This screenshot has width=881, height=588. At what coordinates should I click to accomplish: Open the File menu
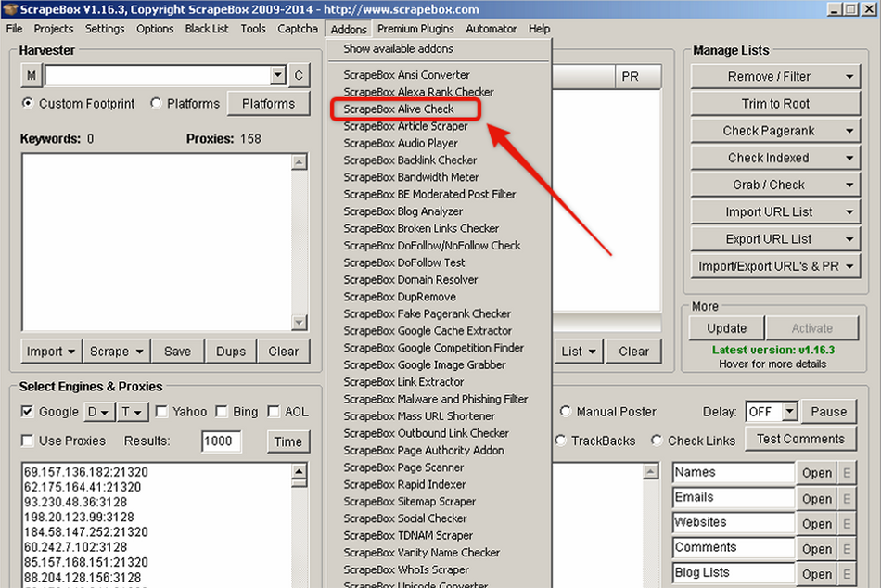coord(15,29)
